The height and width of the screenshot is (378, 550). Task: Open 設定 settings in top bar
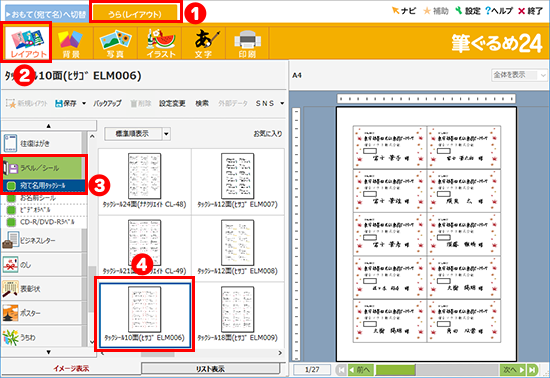468,11
